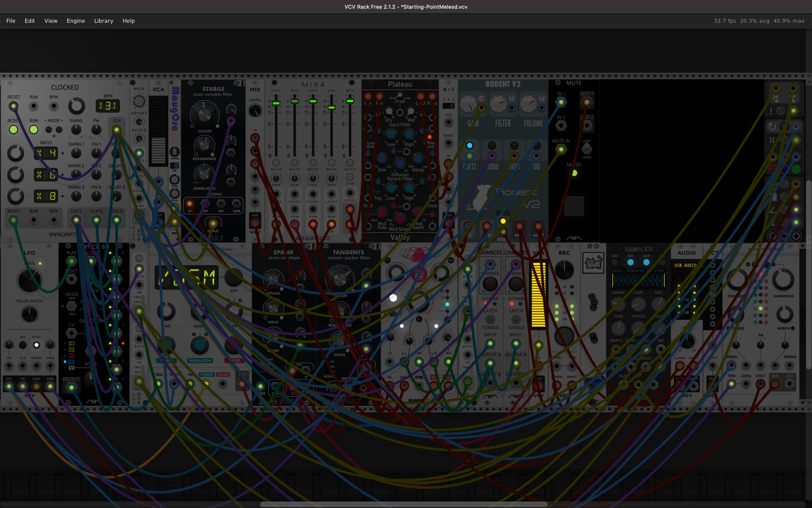This screenshot has height=508, width=812.
Task: Click the Rodent V2 FILTER knob
Action: tap(498, 104)
